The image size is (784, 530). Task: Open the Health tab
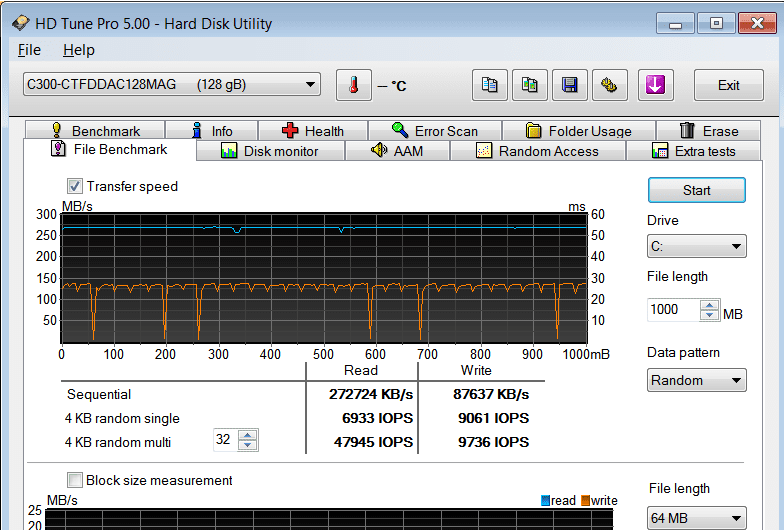point(313,130)
